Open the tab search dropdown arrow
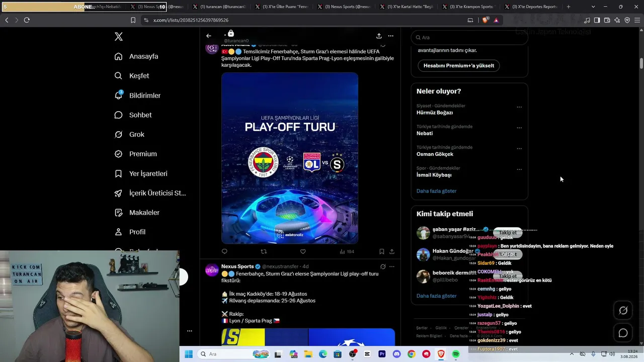This screenshot has width=644, height=362. pyautogui.click(x=593, y=7)
